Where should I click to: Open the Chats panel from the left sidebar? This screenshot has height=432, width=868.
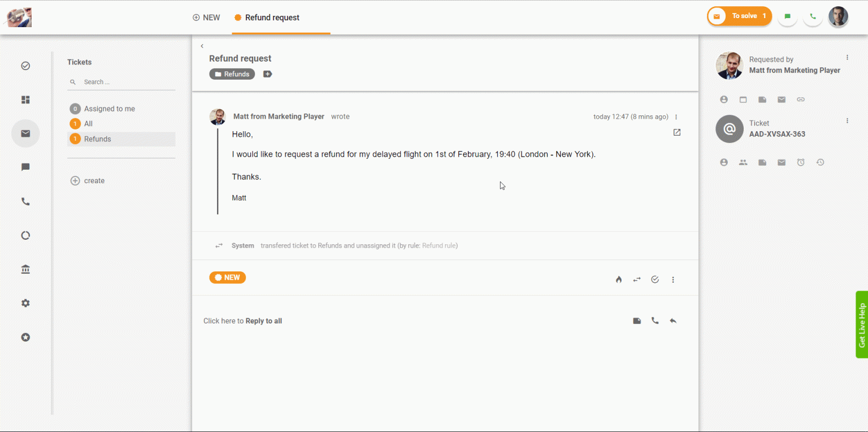(x=25, y=167)
